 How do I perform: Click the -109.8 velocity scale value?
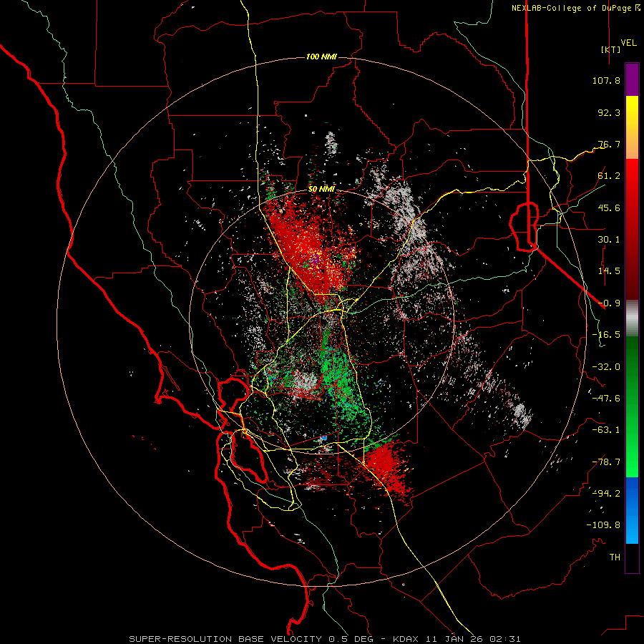(x=603, y=525)
